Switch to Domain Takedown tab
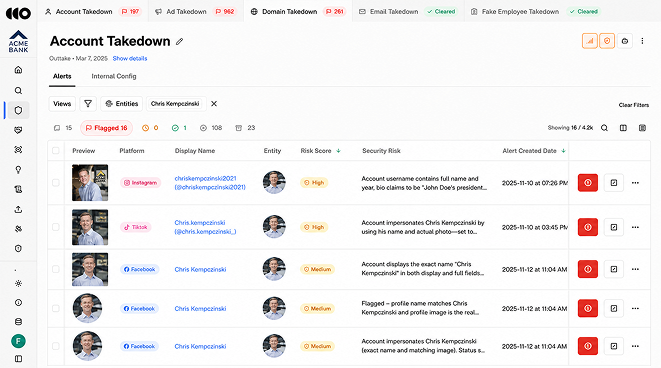The width and height of the screenshot is (661, 368). [x=298, y=11]
